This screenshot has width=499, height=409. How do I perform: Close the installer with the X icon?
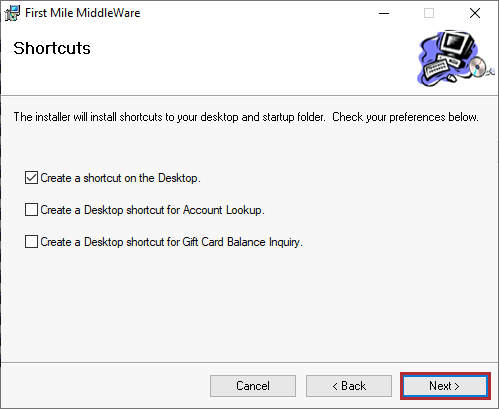pyautogui.click(x=475, y=13)
